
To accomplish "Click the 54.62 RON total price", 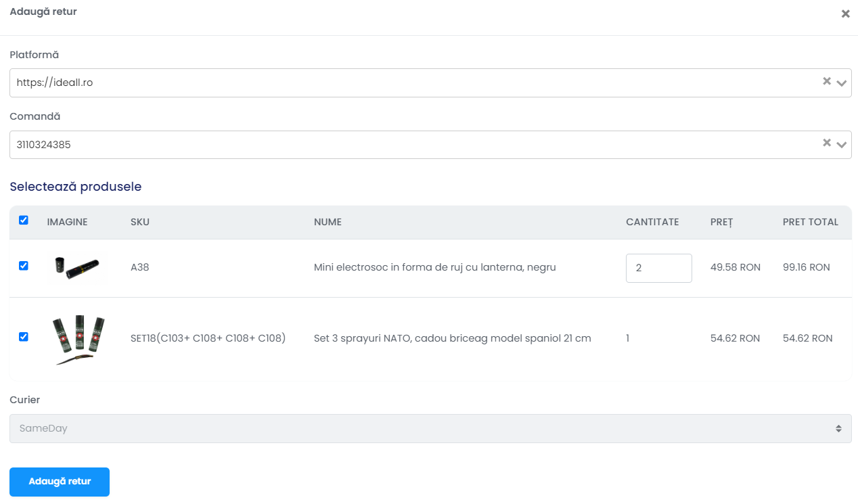I will [x=808, y=338].
